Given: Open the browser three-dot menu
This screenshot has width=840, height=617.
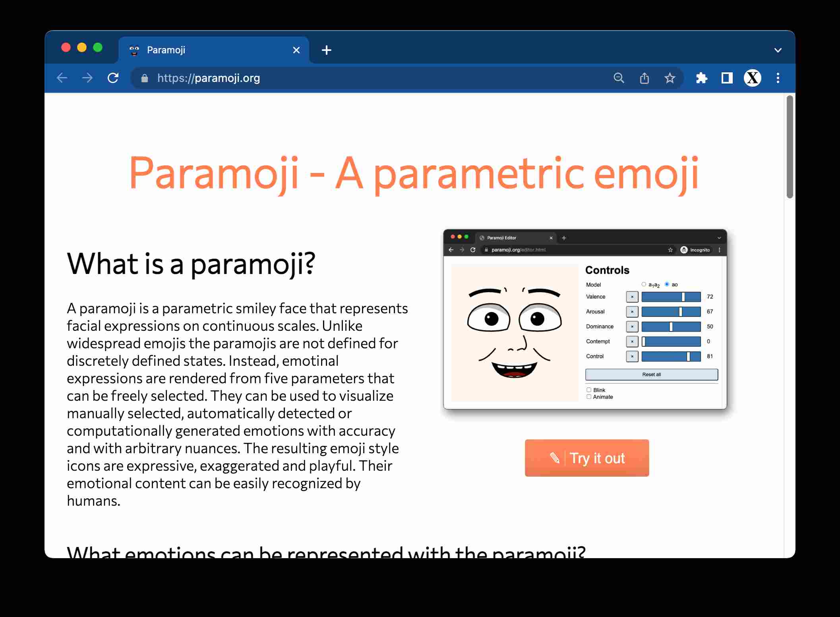Looking at the screenshot, I should click(x=778, y=78).
